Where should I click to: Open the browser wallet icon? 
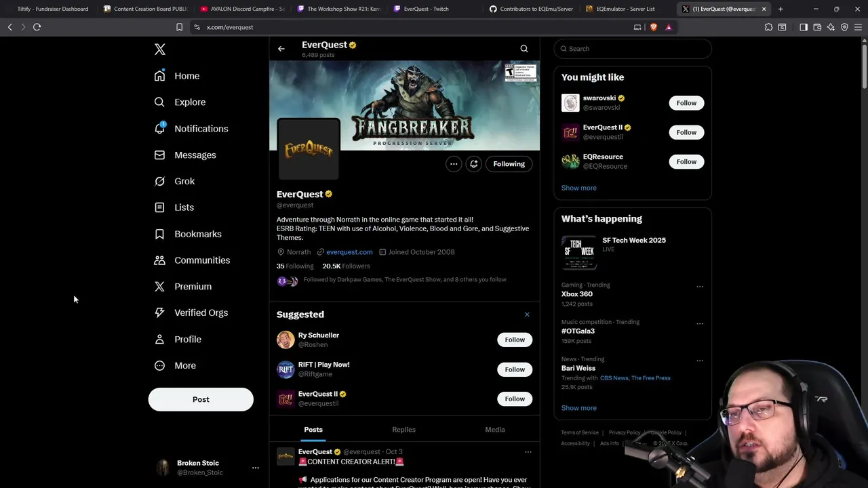click(817, 27)
